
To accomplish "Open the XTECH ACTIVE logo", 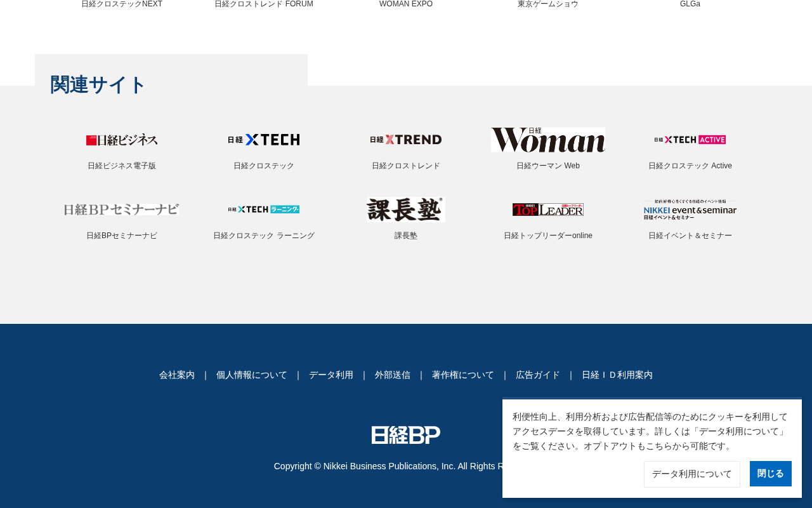I will [x=690, y=140].
